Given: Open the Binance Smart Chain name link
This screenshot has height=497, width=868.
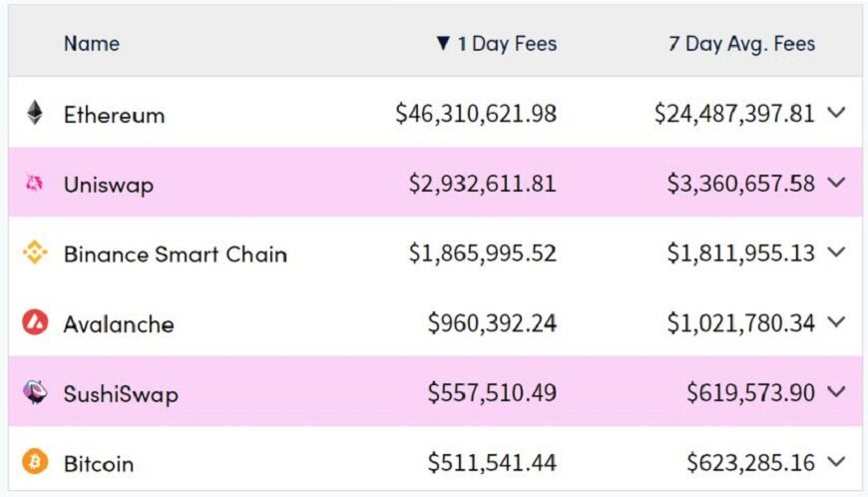Looking at the screenshot, I should pos(175,254).
